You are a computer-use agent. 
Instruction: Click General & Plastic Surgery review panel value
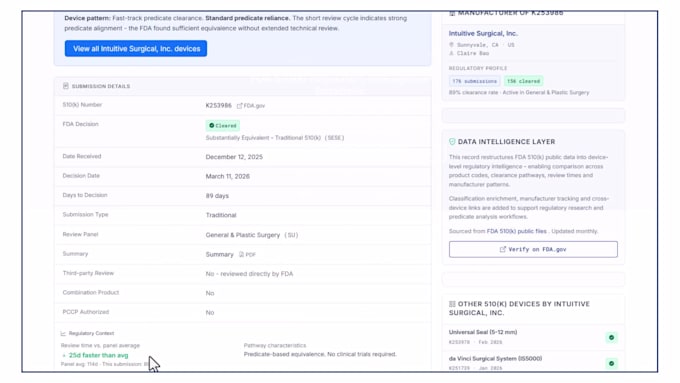243,235
